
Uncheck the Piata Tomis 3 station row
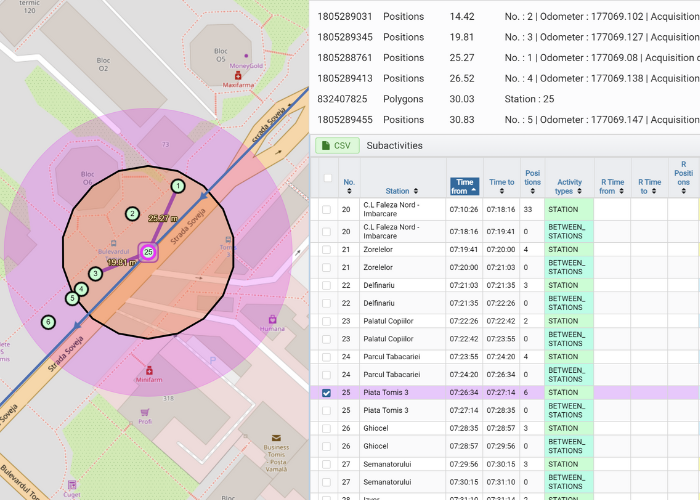(326, 393)
